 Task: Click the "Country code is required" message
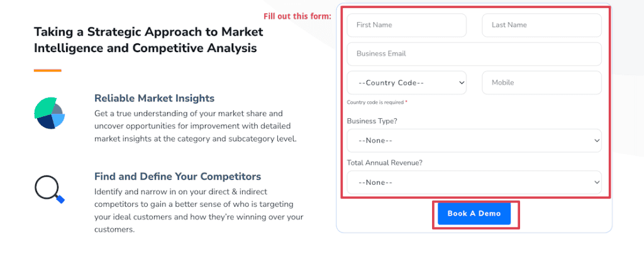(376, 102)
